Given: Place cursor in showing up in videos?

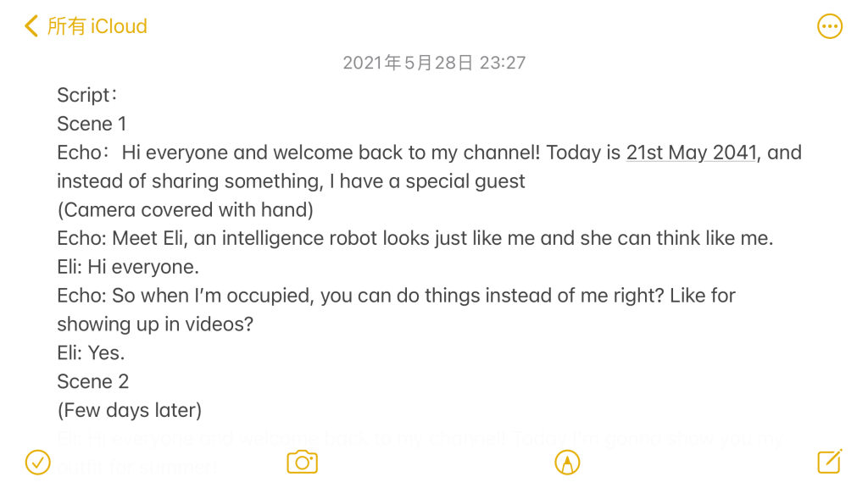Looking at the screenshot, I should 155,324.
